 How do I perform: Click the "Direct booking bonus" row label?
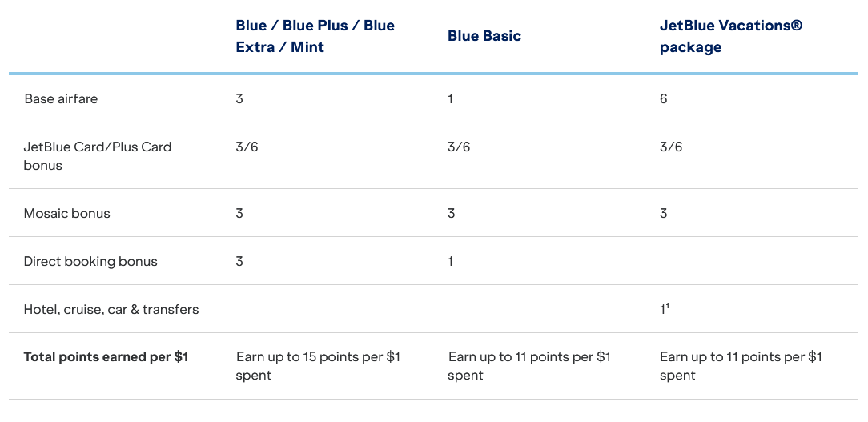coord(90,262)
